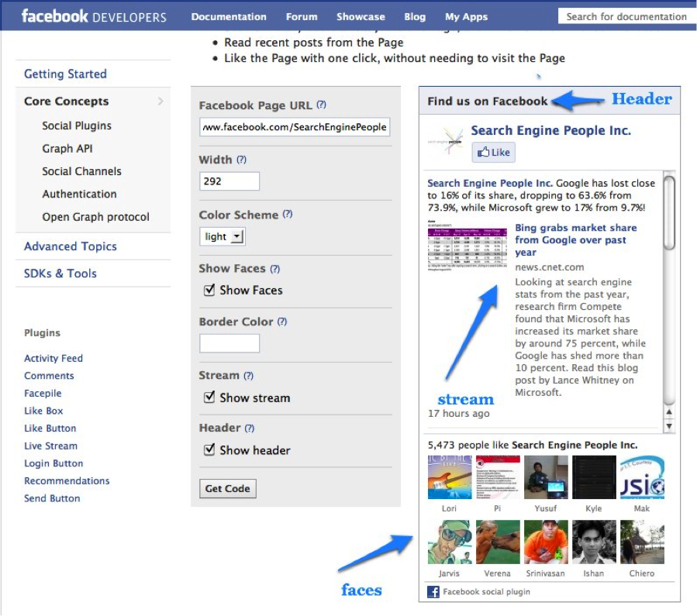Go to My Apps in top navigation
The image size is (697, 616).
pos(466,16)
